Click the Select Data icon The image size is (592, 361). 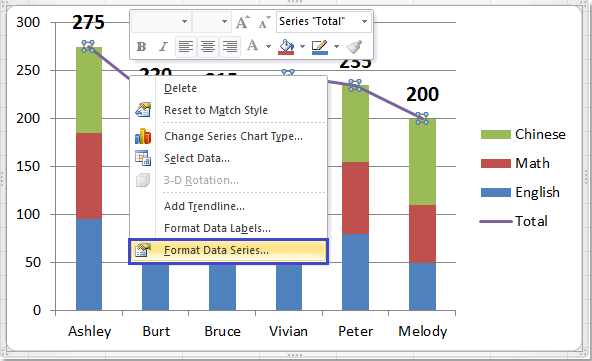pos(143,158)
